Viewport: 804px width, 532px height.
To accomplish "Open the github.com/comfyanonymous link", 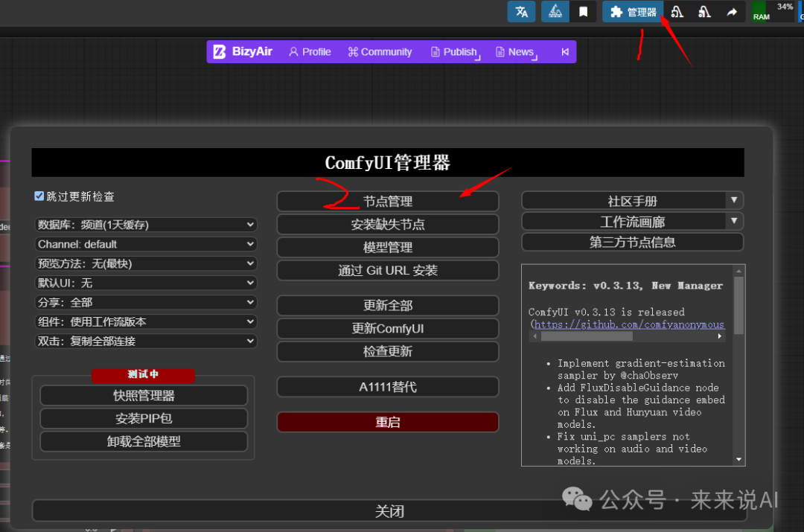I will tap(628, 324).
